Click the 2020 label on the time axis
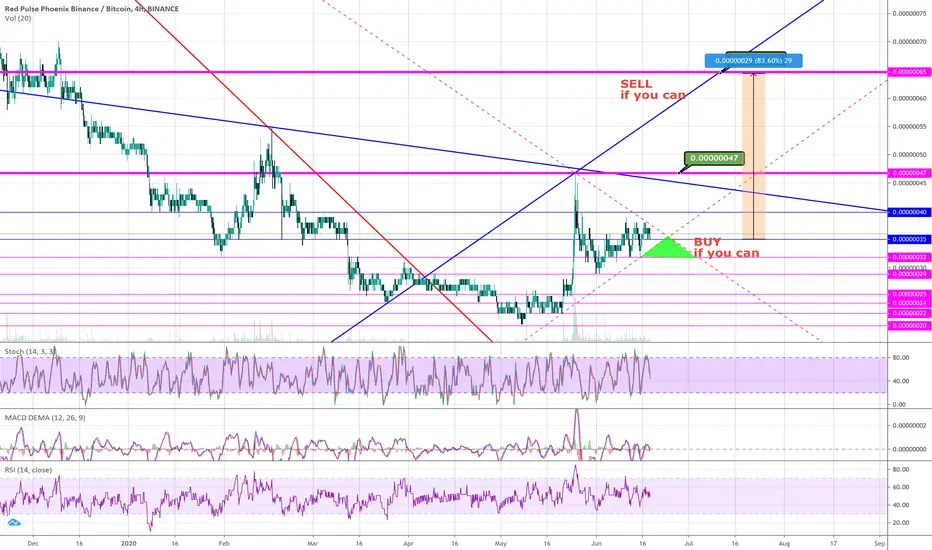932x550 pixels. tap(129, 543)
